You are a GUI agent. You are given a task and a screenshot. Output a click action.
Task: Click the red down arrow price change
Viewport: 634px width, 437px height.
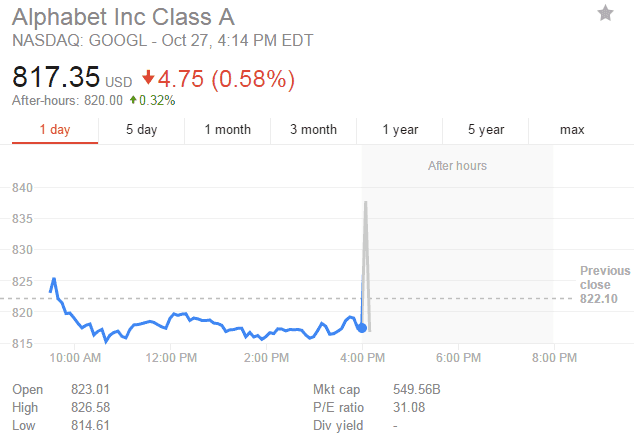tap(148, 78)
